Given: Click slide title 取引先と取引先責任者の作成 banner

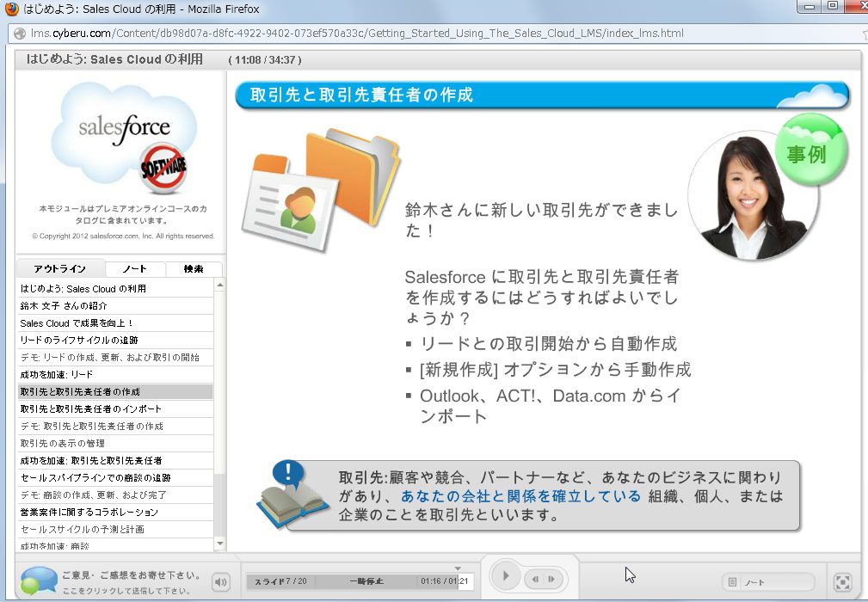Looking at the screenshot, I should coord(541,95).
